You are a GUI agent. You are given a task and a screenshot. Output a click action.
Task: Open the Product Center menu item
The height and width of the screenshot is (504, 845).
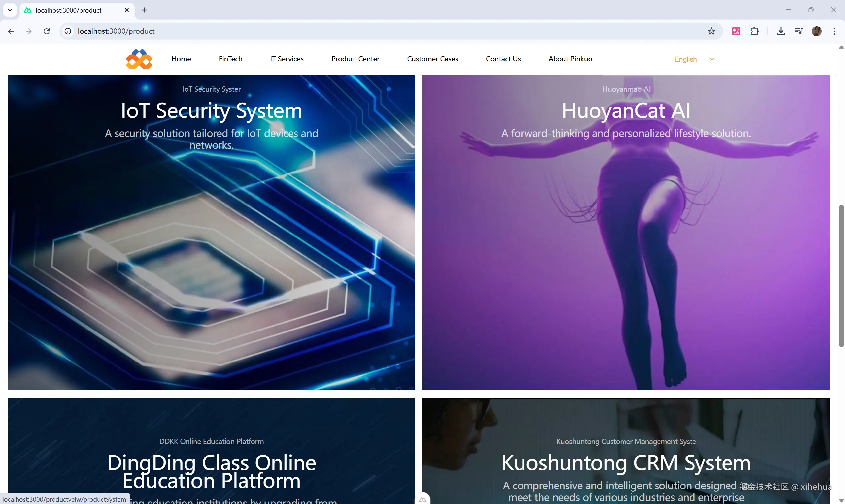tap(355, 59)
